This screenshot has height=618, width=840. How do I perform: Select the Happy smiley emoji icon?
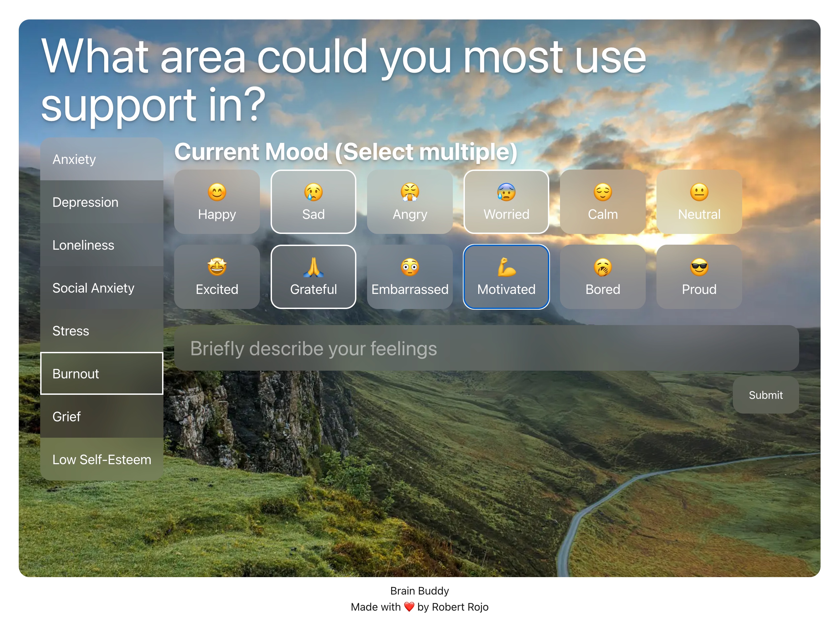(x=217, y=192)
